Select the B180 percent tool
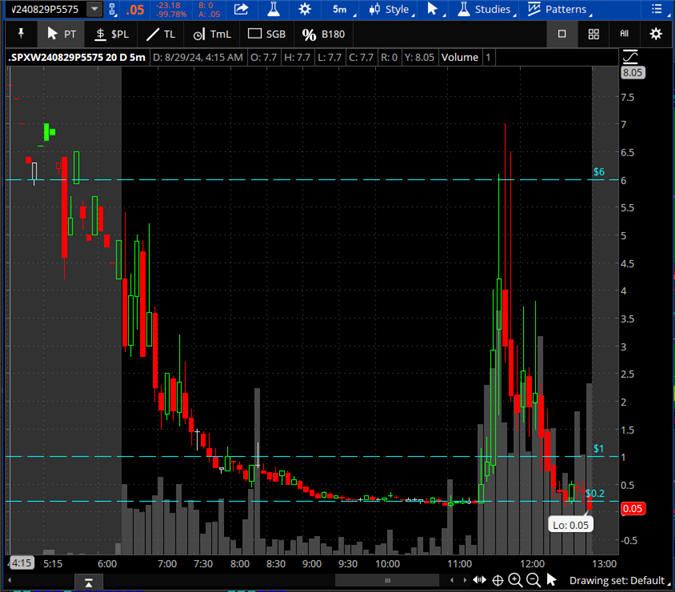This screenshot has height=592, width=675. (x=324, y=34)
